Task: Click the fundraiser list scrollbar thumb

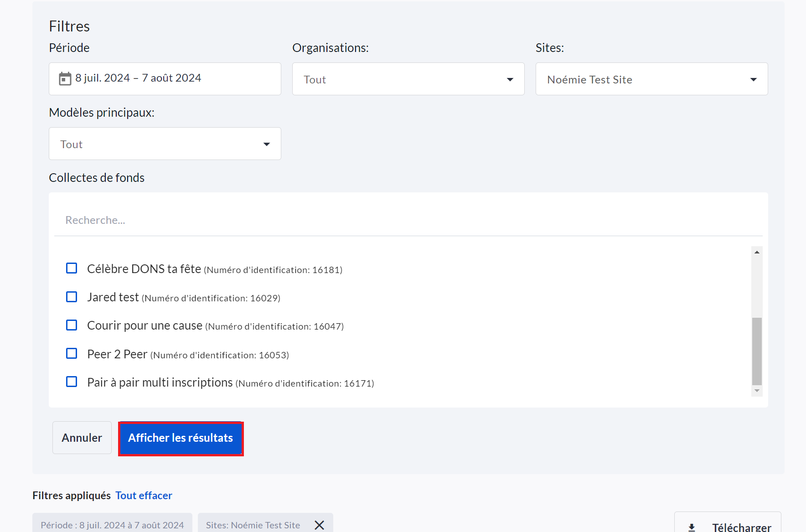Action: click(757, 351)
